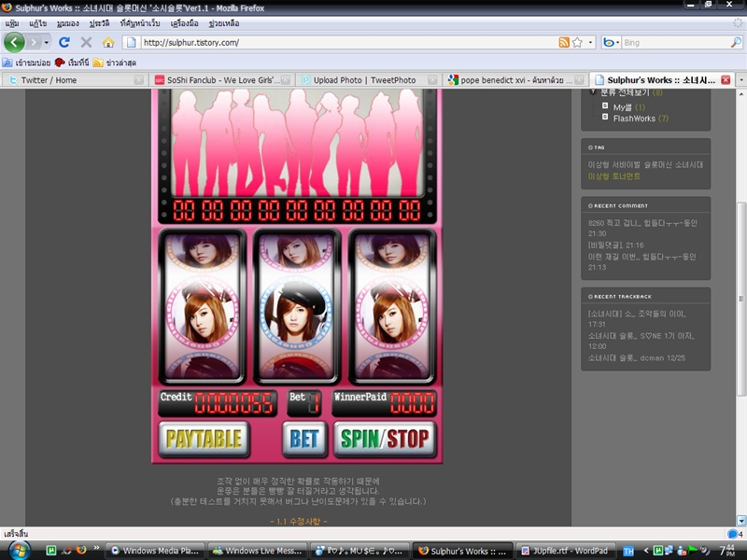Click the left slot reel
This screenshot has height=560, width=747.
pyautogui.click(x=202, y=307)
